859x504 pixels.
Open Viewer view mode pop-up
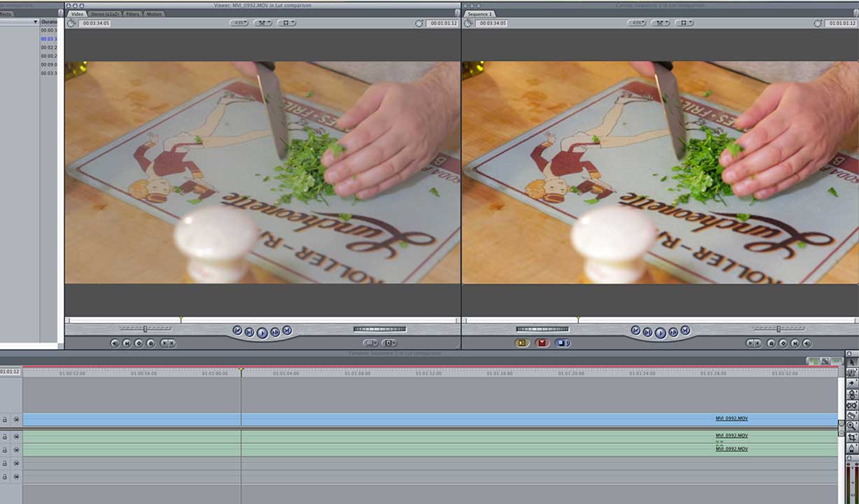286,23
